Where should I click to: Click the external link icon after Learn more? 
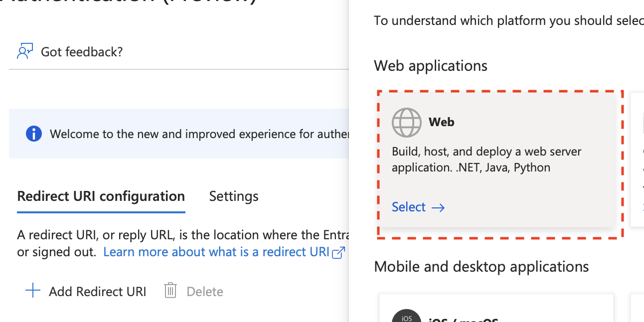click(338, 253)
